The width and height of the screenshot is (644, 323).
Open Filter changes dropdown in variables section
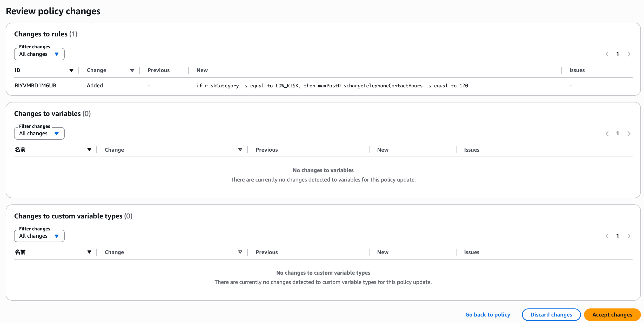tap(39, 133)
